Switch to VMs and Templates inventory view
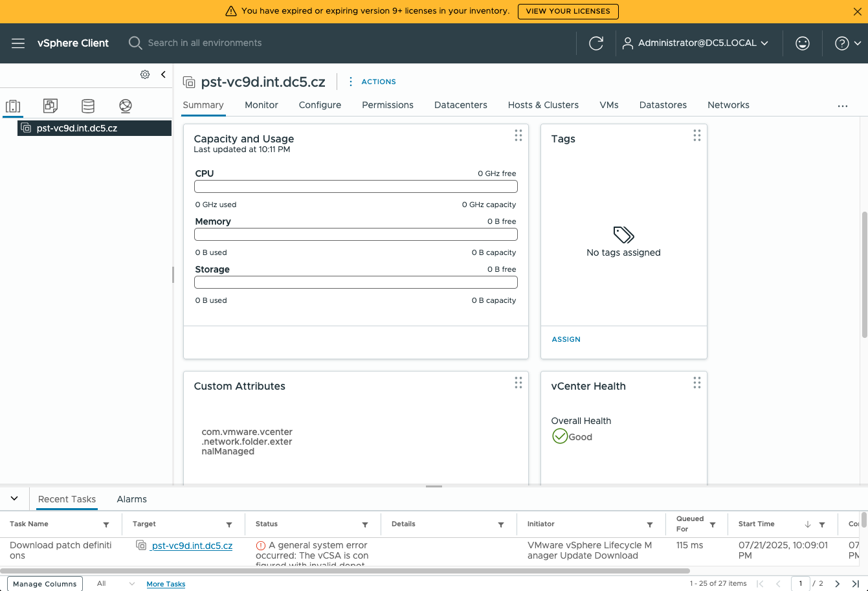The image size is (868, 591). tap(50, 106)
